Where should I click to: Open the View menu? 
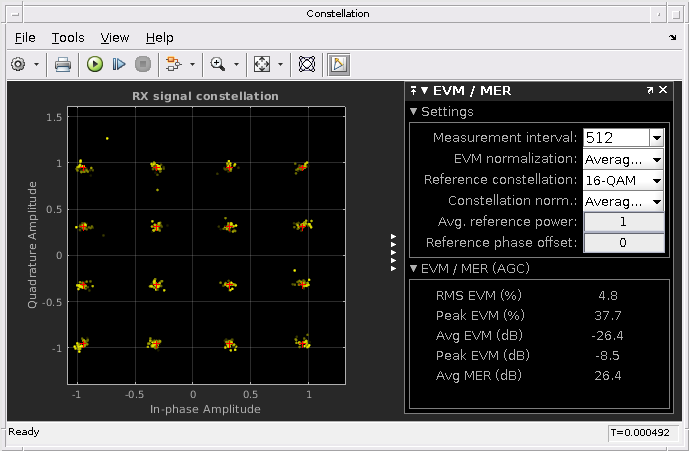115,38
